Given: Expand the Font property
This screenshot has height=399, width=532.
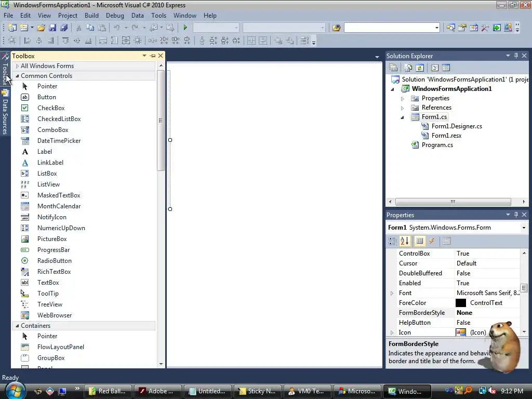Looking at the screenshot, I should (x=392, y=293).
